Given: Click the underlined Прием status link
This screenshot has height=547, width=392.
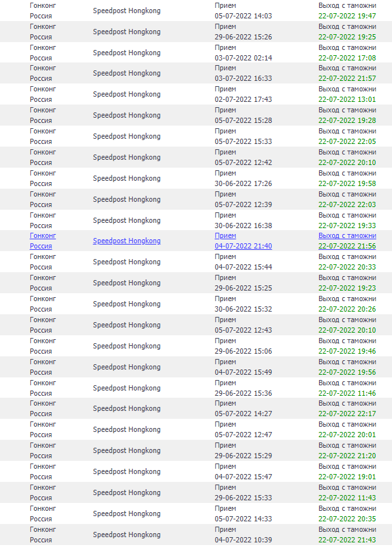Looking at the screenshot, I should [x=225, y=236].
